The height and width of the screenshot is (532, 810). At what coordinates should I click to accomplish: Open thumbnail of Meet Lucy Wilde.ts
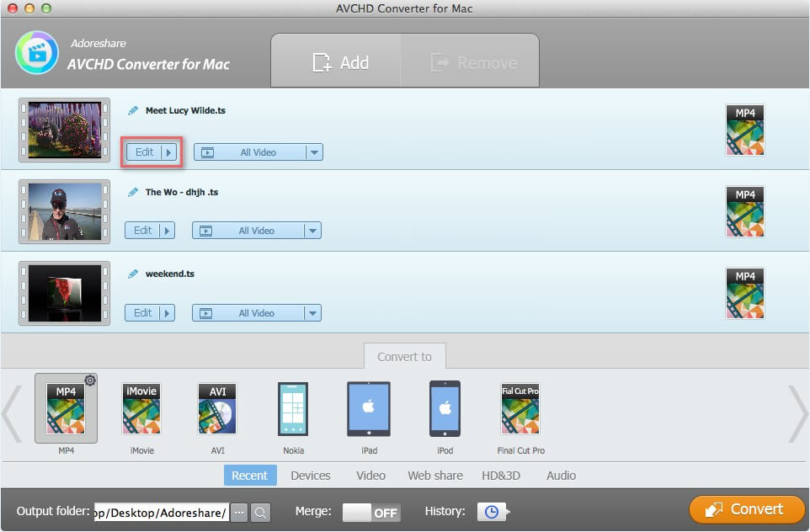tap(65, 130)
